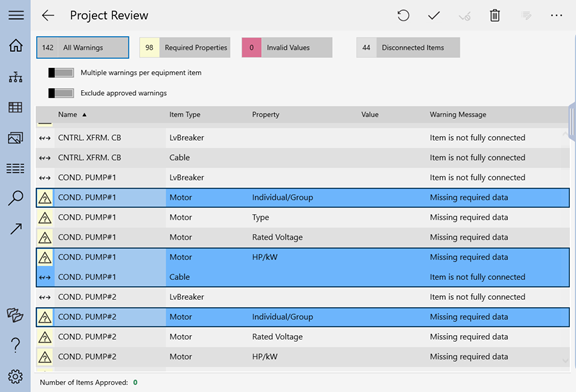The height and width of the screenshot is (392, 576).
Task: Click the pink Invalid Values count box
Action: tap(252, 47)
